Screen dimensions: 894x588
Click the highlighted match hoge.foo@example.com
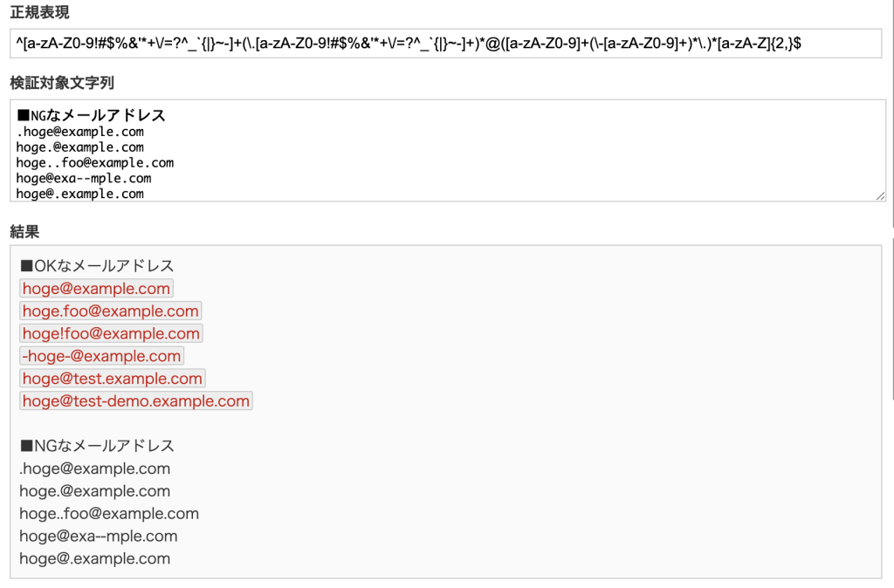click(111, 311)
